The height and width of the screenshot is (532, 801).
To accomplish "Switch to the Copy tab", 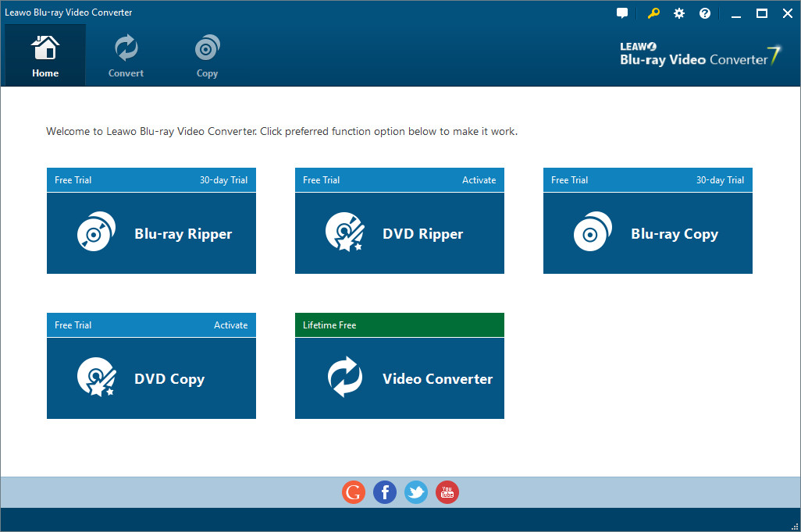I will pos(207,55).
